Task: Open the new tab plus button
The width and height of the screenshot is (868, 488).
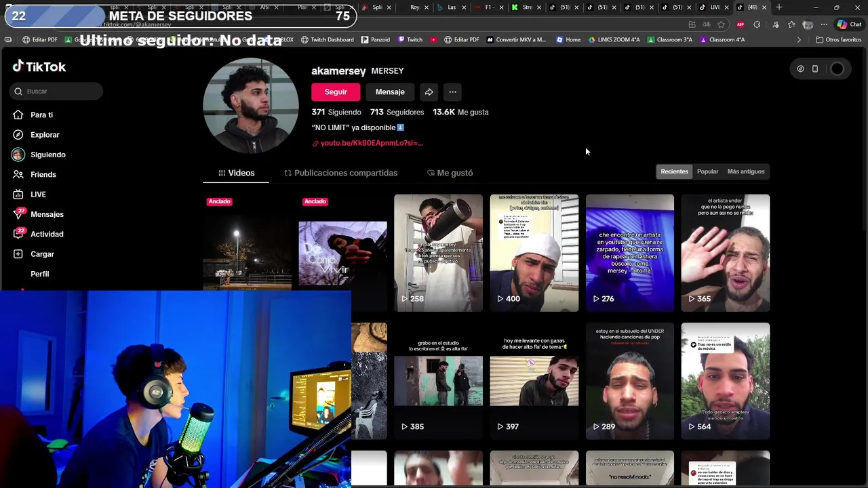Action: click(778, 7)
